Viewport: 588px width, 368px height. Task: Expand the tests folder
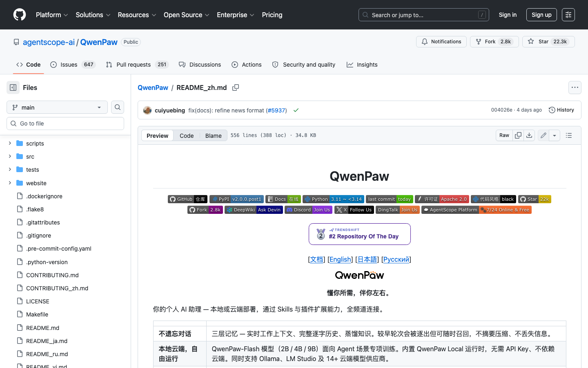point(10,169)
